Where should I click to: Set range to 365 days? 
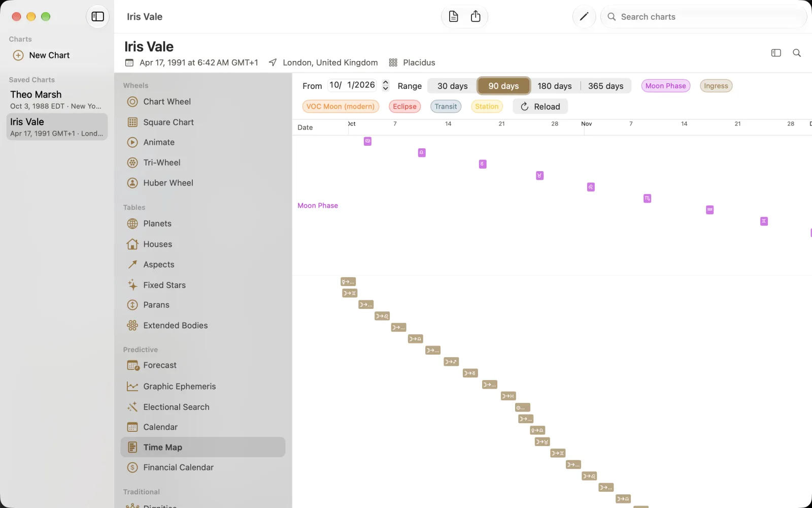pos(606,86)
